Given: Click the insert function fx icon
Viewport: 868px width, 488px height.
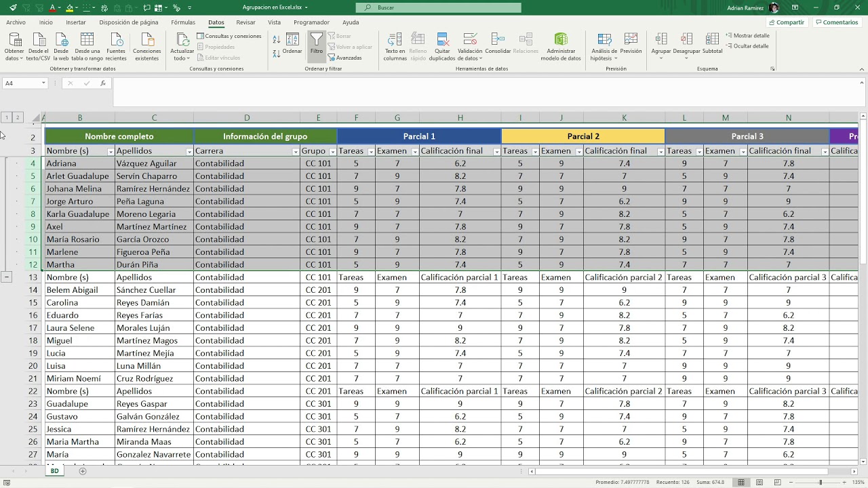Looking at the screenshot, I should pyautogui.click(x=103, y=83).
